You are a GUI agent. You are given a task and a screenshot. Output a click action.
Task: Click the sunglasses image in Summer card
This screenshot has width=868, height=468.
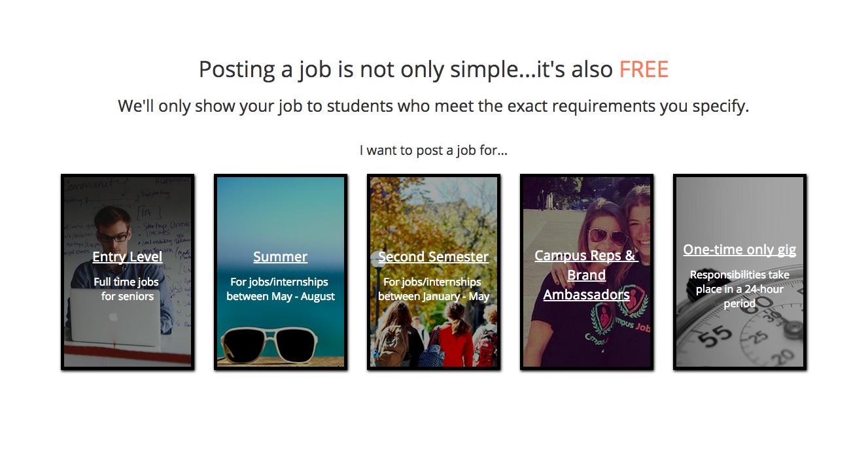click(x=268, y=343)
